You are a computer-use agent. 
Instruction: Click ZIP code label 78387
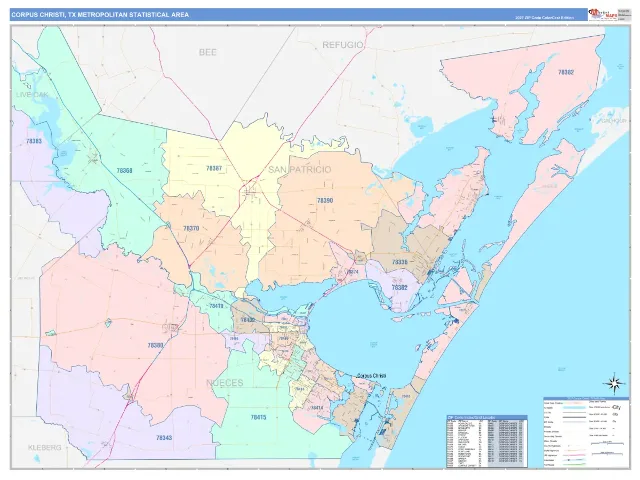(214, 168)
